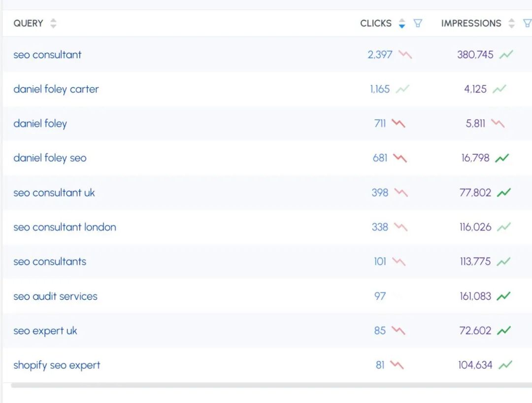Click impressions trend icon for seo audit services
The image size is (532, 403).
[503, 296]
